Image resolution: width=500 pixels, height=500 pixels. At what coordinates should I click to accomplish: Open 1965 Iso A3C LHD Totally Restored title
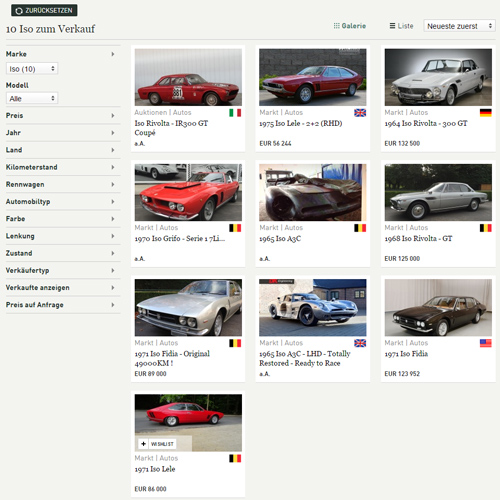point(305,358)
